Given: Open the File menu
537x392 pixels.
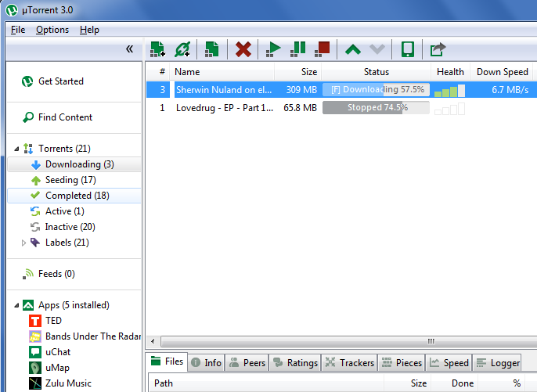Looking at the screenshot, I should (x=18, y=30).
